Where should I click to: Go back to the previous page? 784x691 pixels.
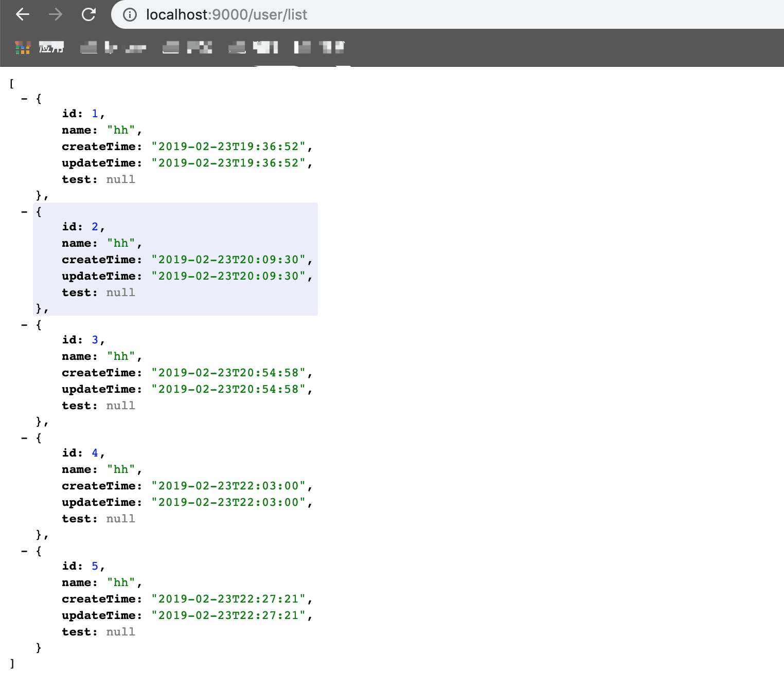tap(23, 14)
